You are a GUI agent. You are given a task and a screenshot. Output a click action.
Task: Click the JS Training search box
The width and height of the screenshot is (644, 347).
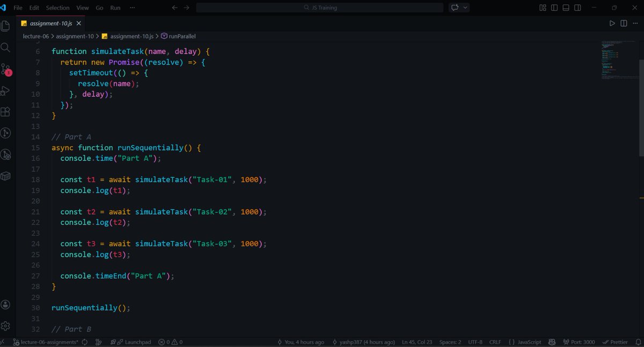pos(320,8)
